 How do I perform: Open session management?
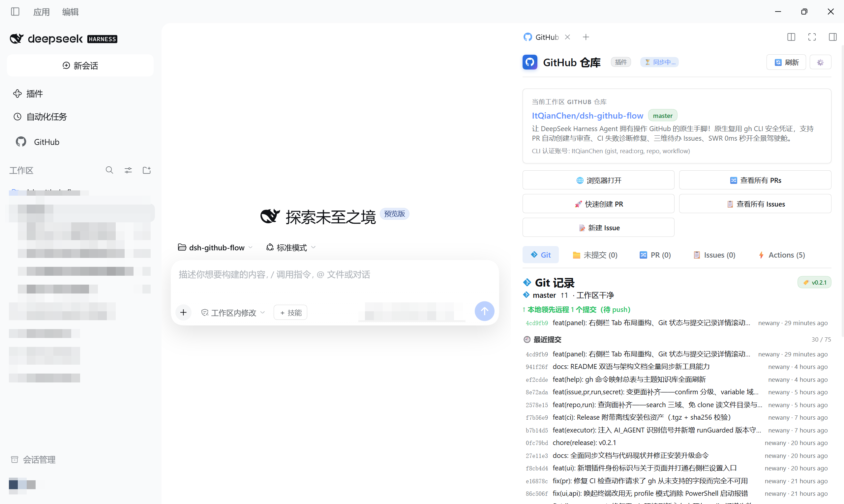point(33,460)
